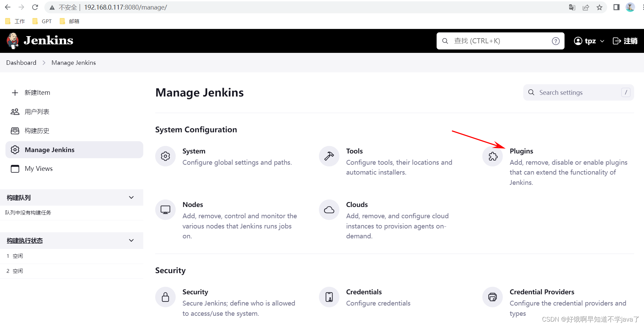Click the Jenkins butler logo icon

coord(13,41)
